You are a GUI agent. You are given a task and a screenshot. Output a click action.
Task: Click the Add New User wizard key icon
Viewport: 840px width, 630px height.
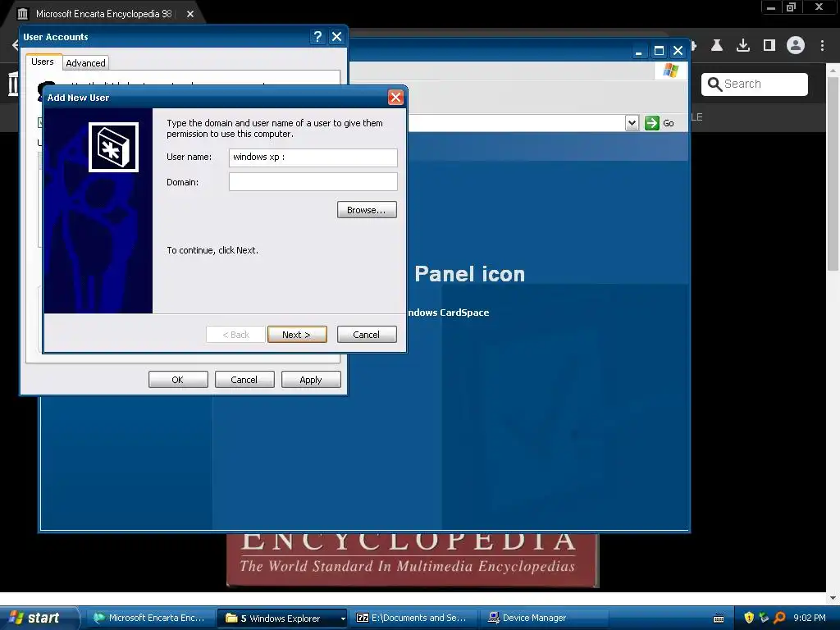tap(113, 148)
